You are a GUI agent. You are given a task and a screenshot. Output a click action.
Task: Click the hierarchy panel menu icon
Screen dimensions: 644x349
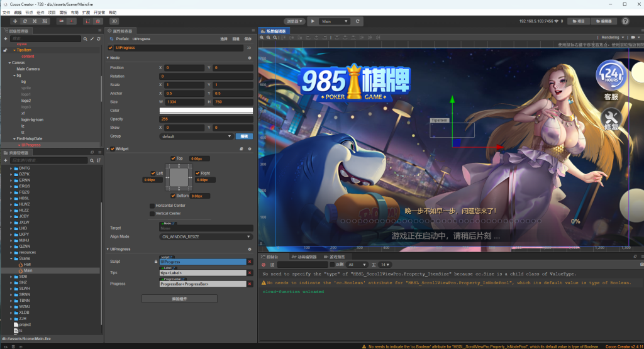point(99,30)
